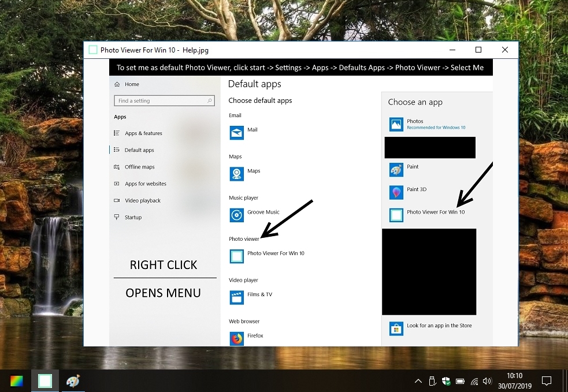Click the volume speaker tray icon
The image size is (568, 392).
(x=487, y=381)
